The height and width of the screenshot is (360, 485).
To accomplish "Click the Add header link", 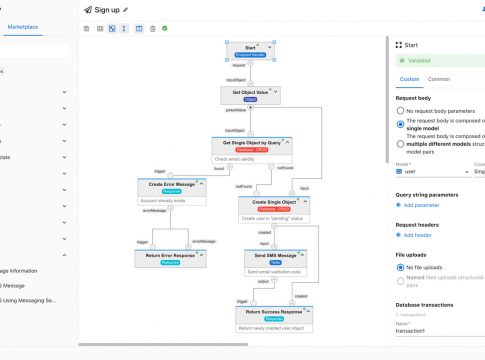I will [417, 235].
